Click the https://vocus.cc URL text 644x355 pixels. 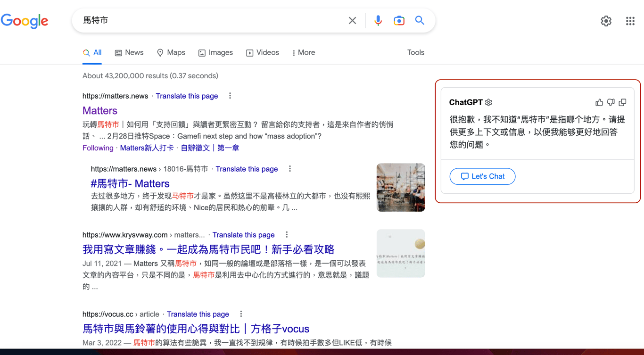point(108,314)
